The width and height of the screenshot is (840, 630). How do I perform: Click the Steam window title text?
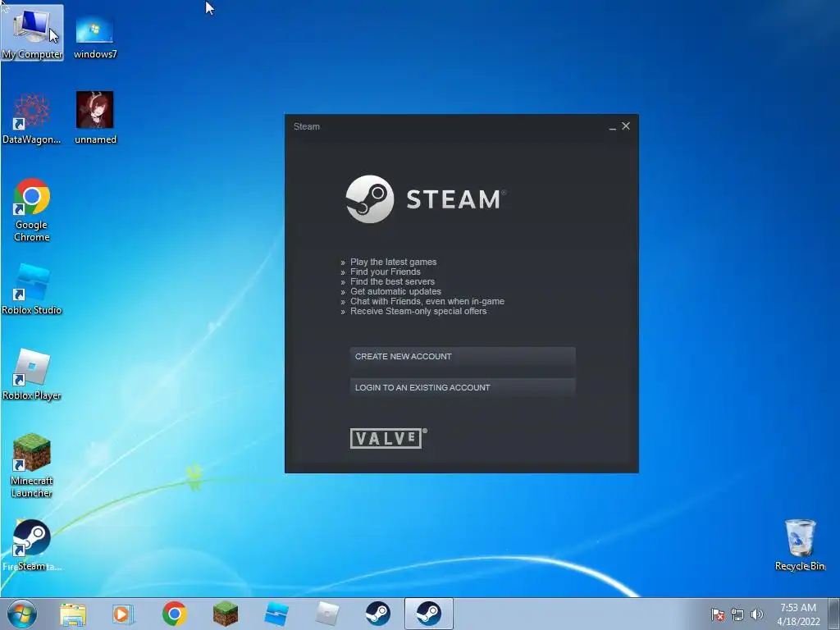pos(307,126)
